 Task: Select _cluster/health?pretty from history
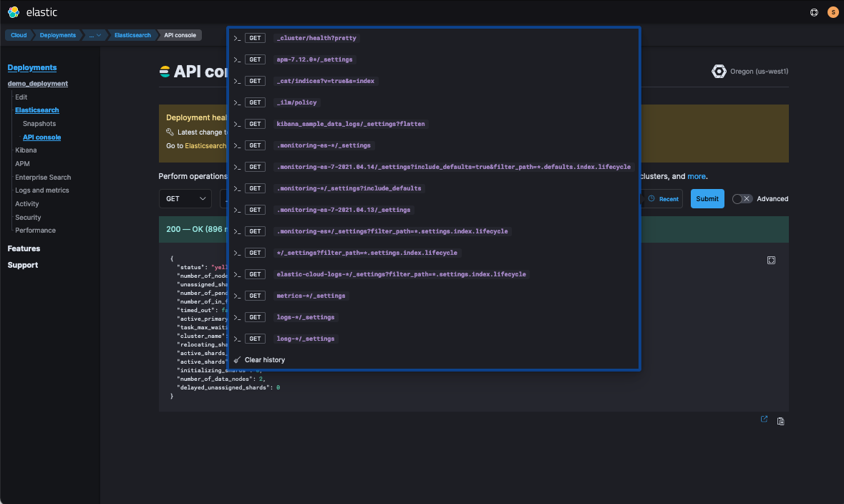click(316, 38)
